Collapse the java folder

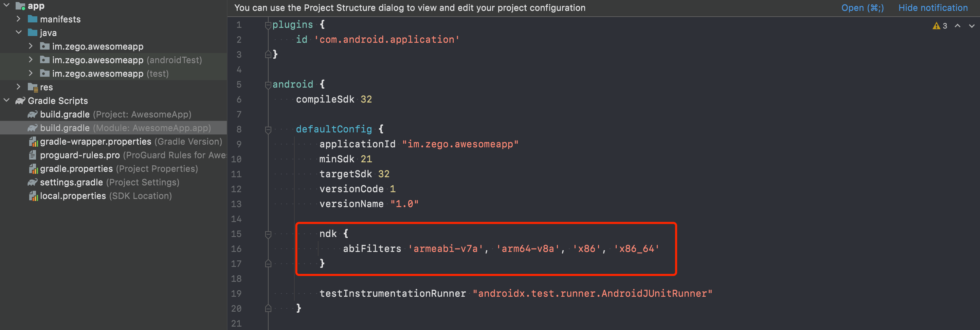point(18,33)
